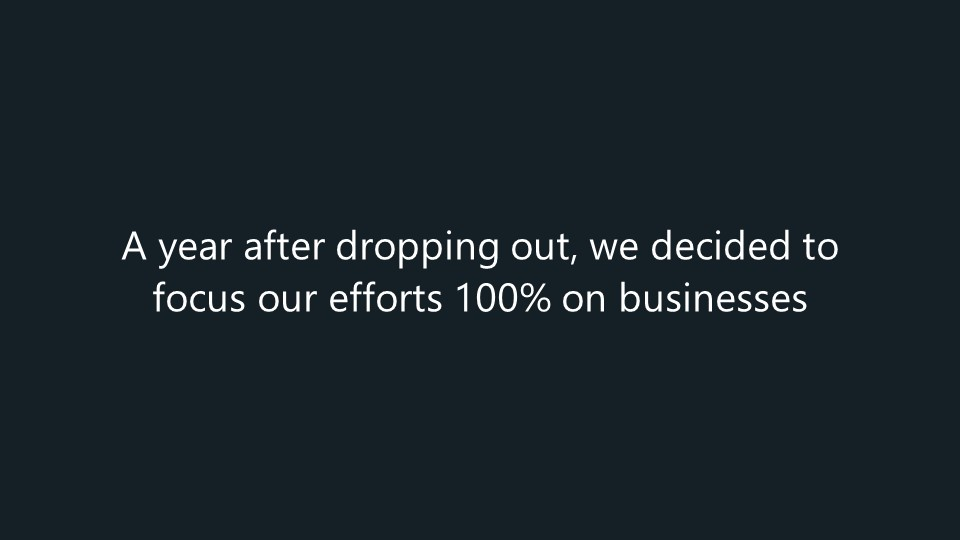Click the percent sign after 100
The image size is (960, 540).
click(x=536, y=299)
